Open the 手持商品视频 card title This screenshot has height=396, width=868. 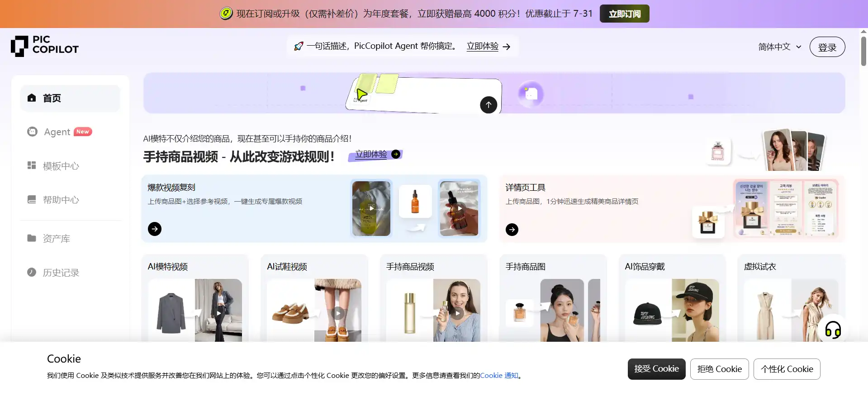[x=410, y=267]
